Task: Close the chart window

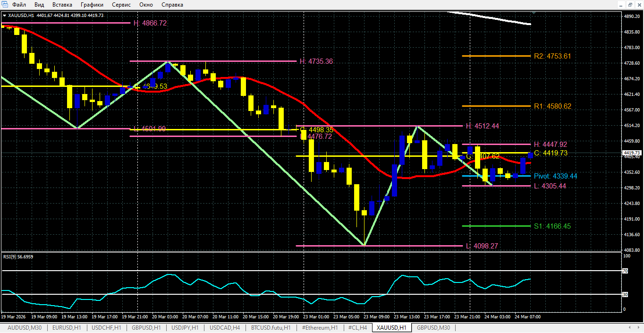Action: pyautogui.click(x=639, y=4)
